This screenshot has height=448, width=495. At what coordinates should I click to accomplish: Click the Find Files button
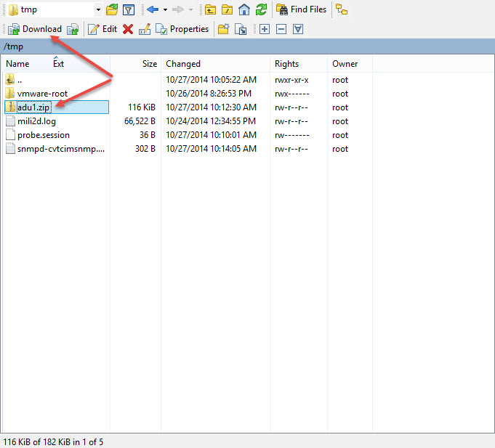tap(302, 10)
